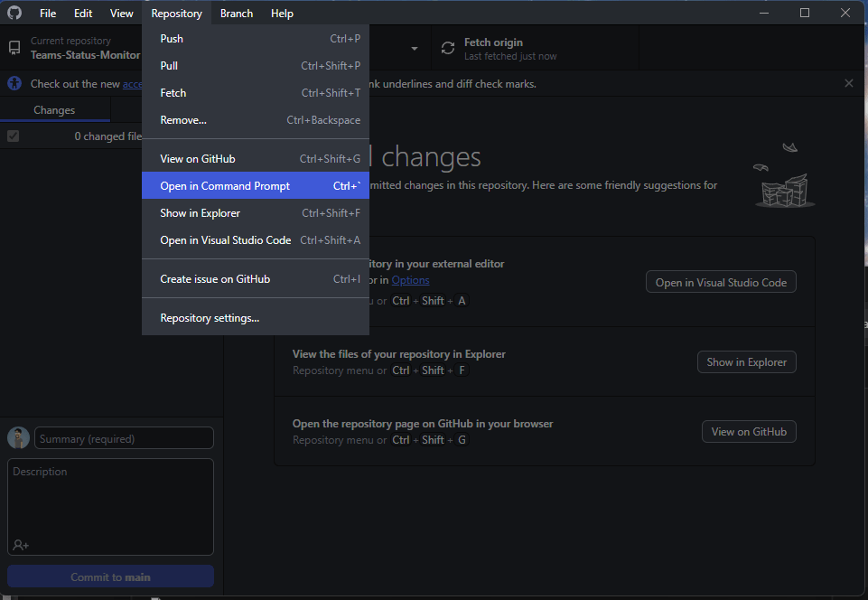Click the Current repository icon
Screen dimensions: 868x600
(x=15, y=48)
